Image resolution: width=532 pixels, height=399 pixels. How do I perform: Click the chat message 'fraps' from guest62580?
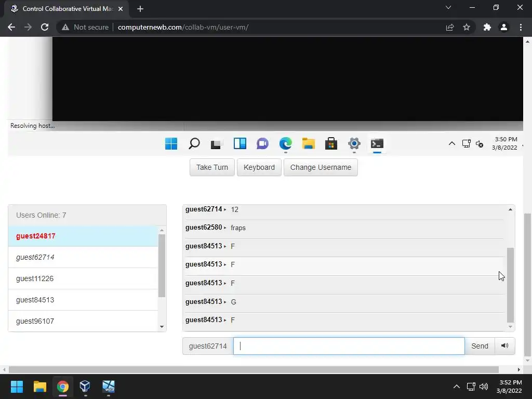238,228
